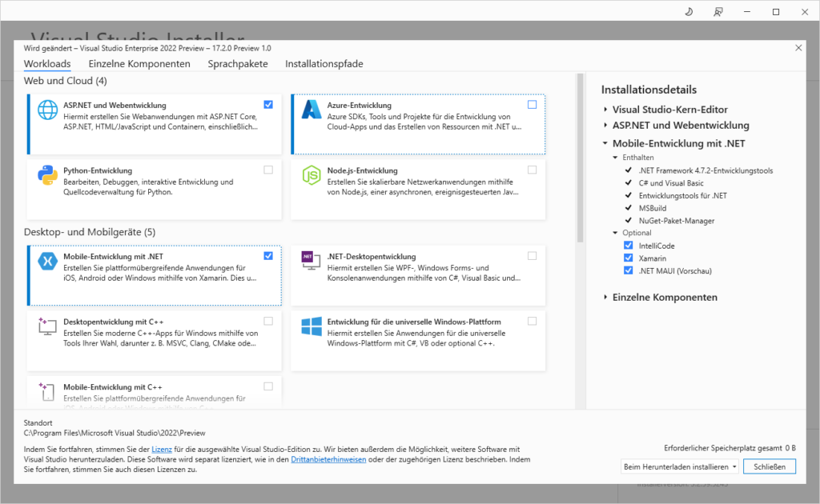This screenshot has width=820, height=504.
Task: Click the Azure-Entwicklung workload icon
Action: pyautogui.click(x=311, y=110)
